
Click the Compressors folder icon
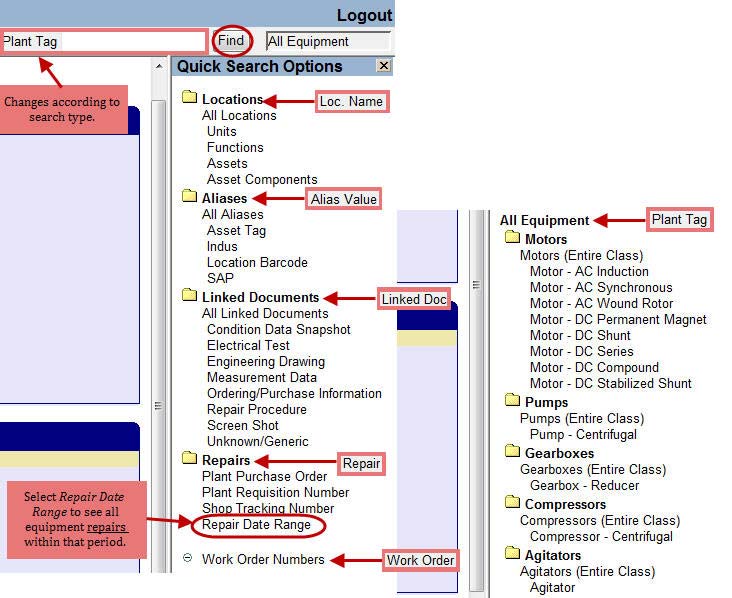(x=512, y=504)
